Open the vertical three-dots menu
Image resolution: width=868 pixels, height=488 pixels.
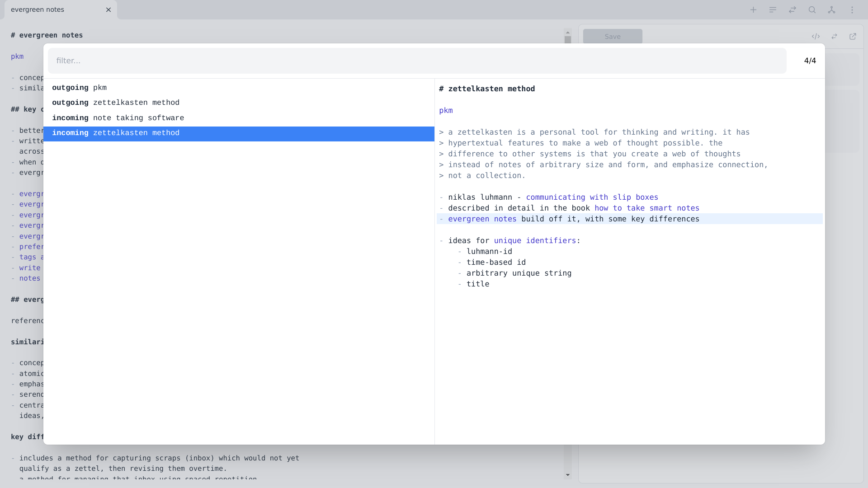852,9
